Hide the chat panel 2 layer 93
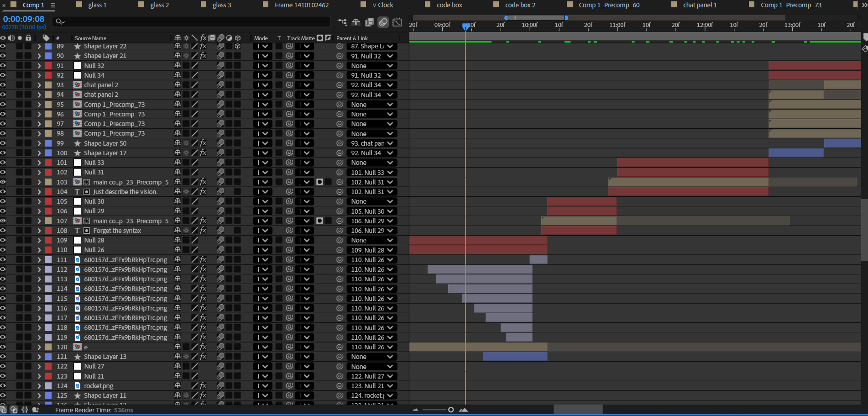This screenshot has width=868, height=416. pyautogui.click(x=3, y=85)
